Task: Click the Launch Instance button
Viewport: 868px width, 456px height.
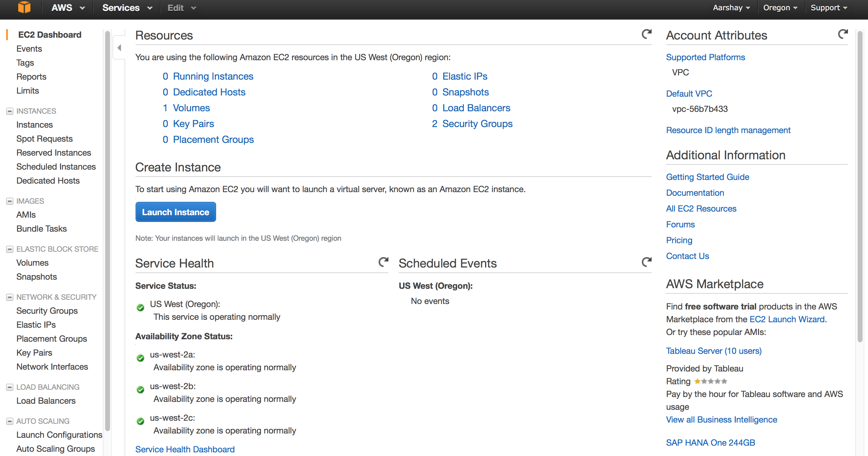Action: coord(176,212)
